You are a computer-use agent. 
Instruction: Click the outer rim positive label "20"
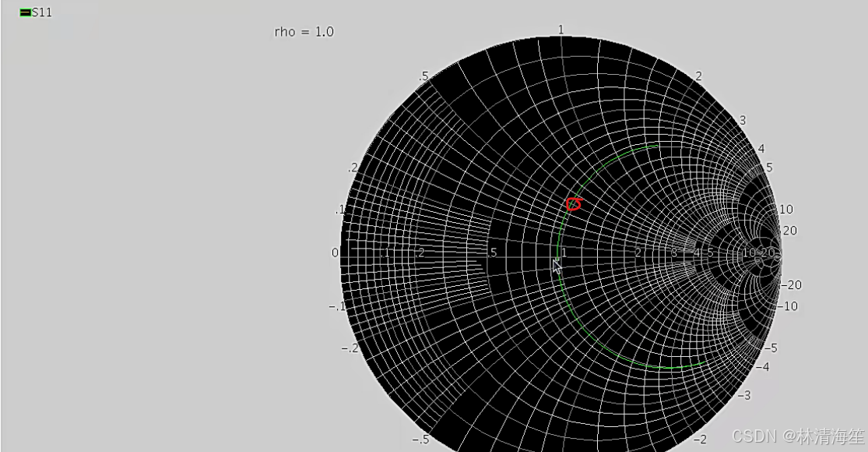pyautogui.click(x=790, y=231)
